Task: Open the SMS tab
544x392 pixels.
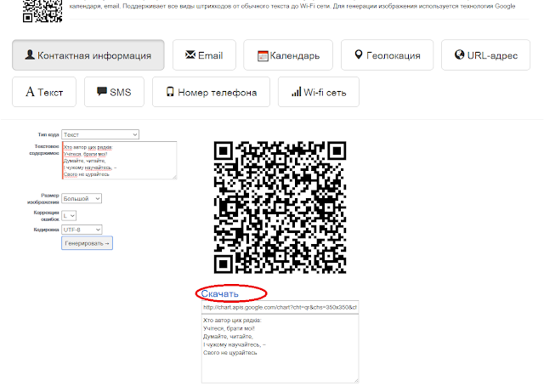Action: pyautogui.click(x=114, y=92)
